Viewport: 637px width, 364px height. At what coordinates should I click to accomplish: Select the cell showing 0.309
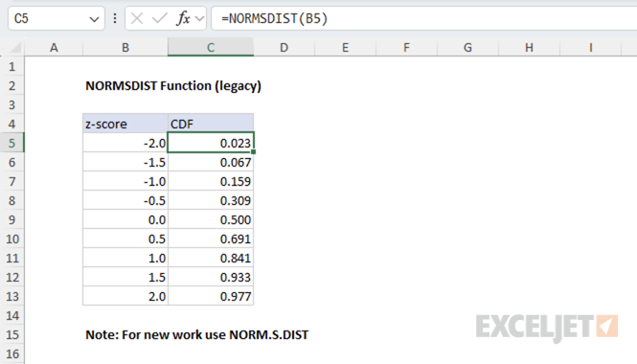click(211, 200)
